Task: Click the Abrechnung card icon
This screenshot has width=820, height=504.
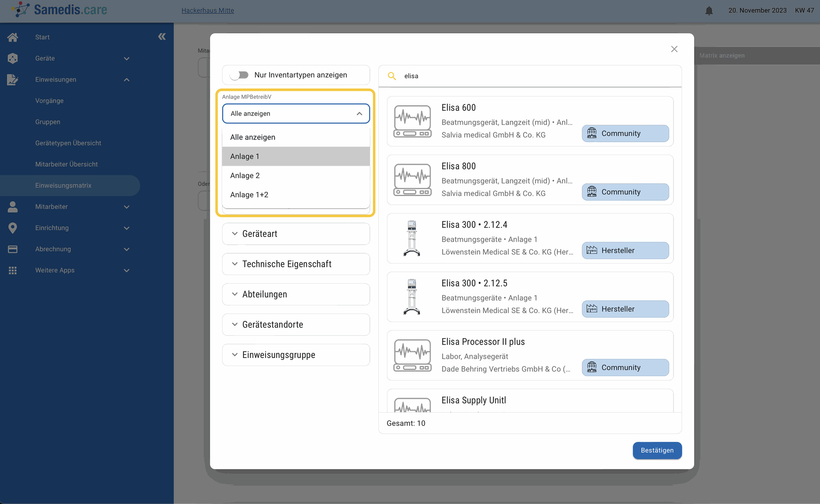Action: coord(13,249)
